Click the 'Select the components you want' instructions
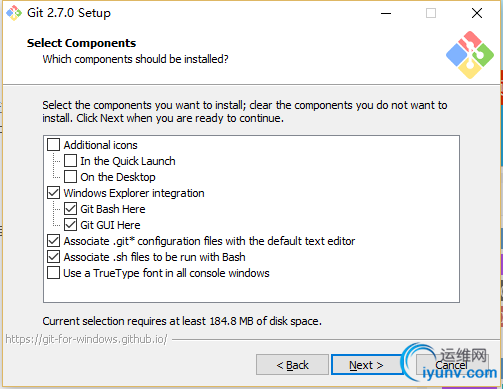Viewport: 503px width, 389px height. (245, 112)
